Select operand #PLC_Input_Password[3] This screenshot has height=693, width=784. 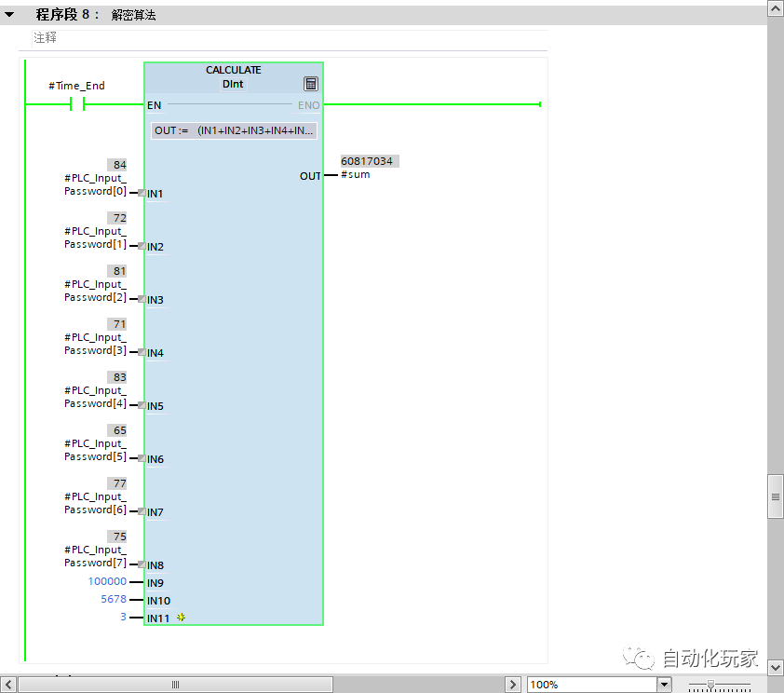(96, 344)
